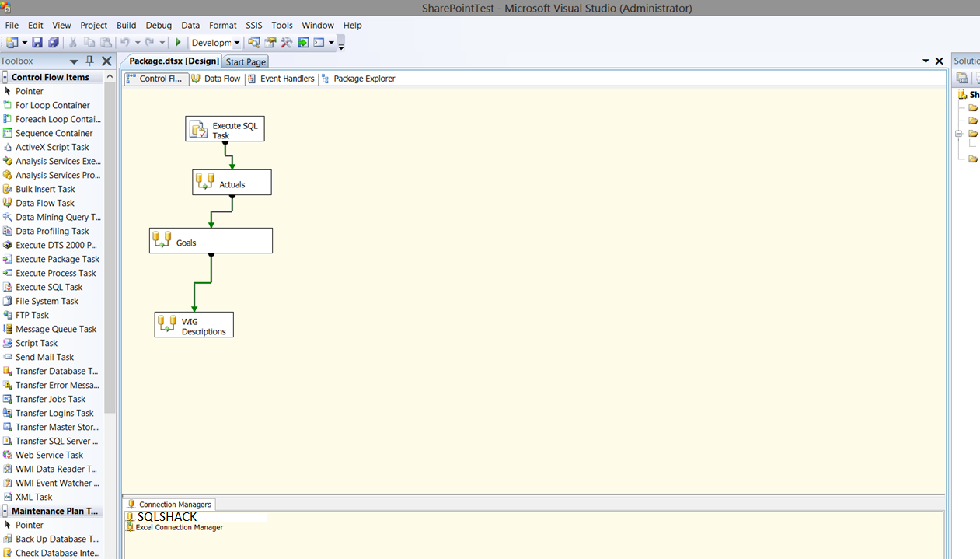The width and height of the screenshot is (980, 559).
Task: Choose the FTP Task toolbox item
Action: (x=32, y=315)
